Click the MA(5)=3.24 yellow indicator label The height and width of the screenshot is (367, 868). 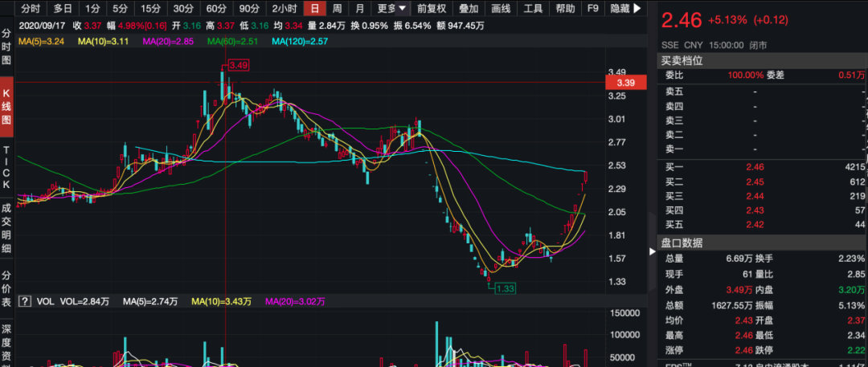42,40
